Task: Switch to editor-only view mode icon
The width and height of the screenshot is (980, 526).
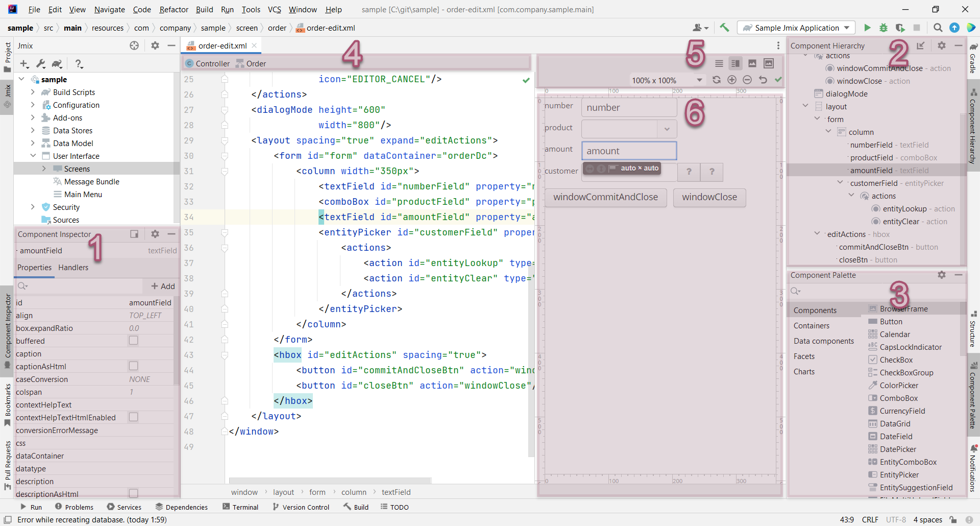Action: (719, 63)
